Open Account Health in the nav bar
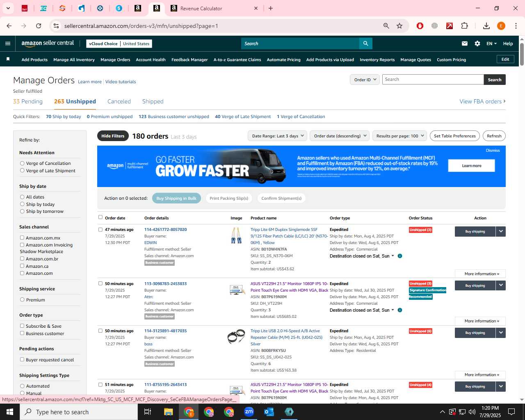The height and width of the screenshot is (420, 525). (151, 59)
